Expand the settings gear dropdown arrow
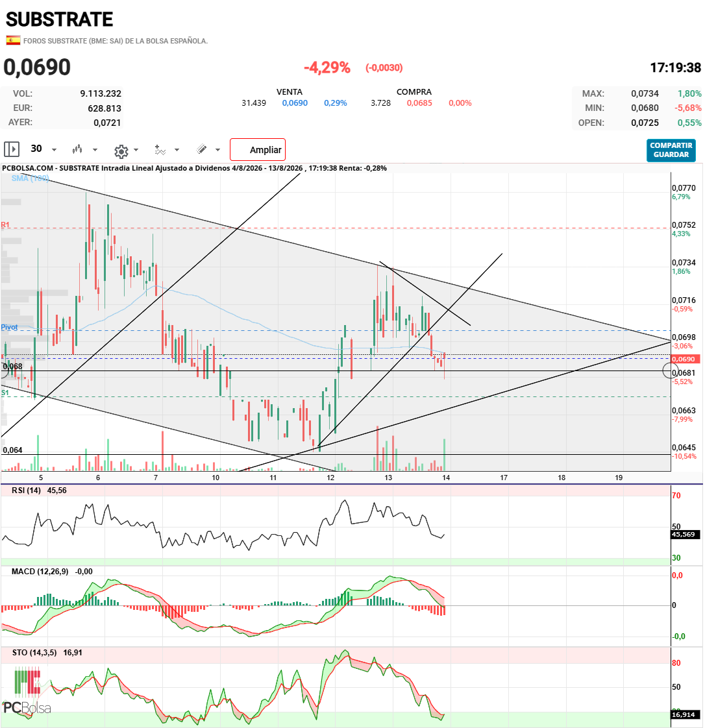The image size is (705, 728). pos(136,150)
